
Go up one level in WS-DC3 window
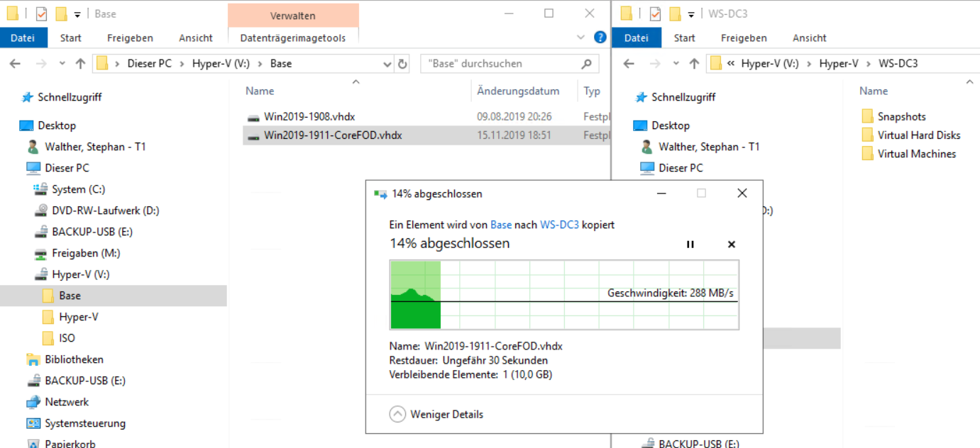pyautogui.click(x=694, y=64)
